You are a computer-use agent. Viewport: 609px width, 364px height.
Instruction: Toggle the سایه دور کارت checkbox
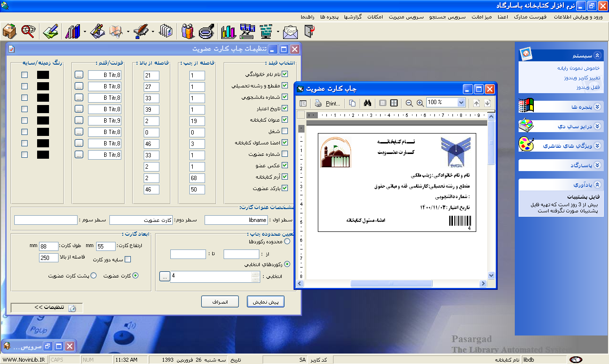click(x=128, y=259)
